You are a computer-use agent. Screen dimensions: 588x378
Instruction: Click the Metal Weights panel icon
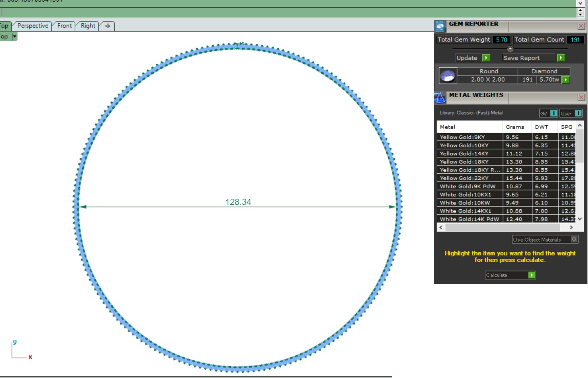click(440, 97)
